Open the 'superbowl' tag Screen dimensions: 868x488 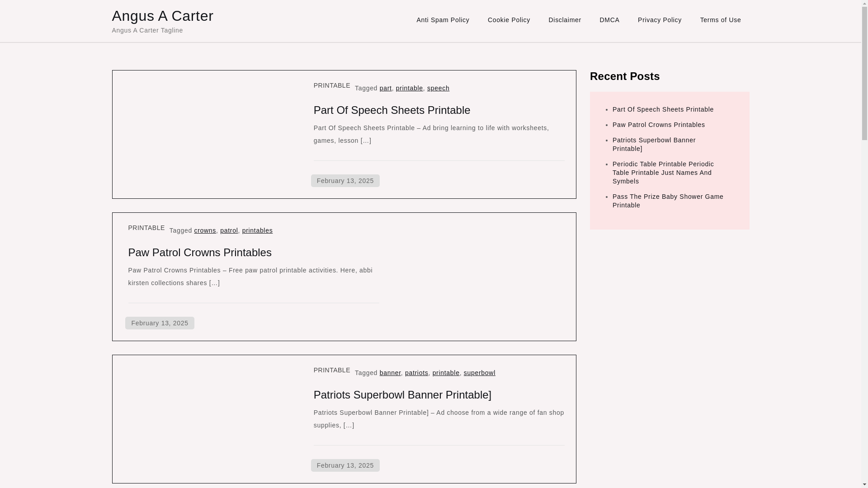point(479,373)
